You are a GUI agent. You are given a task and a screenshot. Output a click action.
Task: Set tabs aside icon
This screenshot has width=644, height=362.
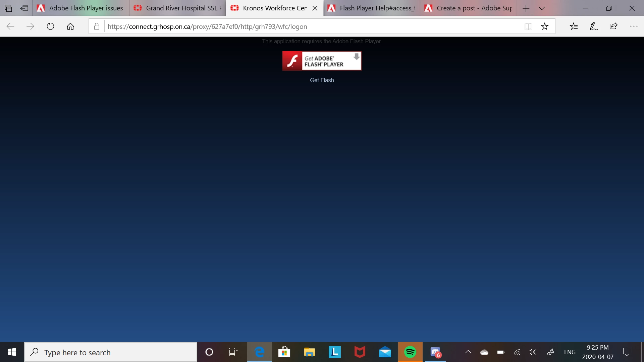coord(24,8)
